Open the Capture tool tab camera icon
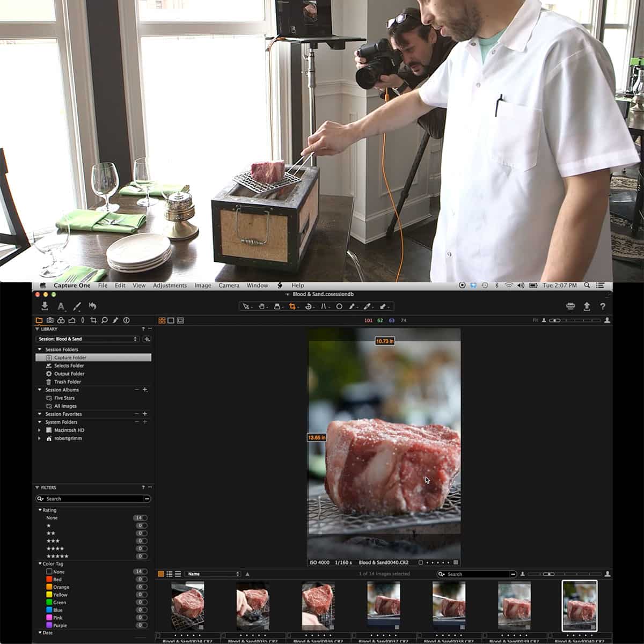Screen dimensions: 644x644 coord(50,320)
